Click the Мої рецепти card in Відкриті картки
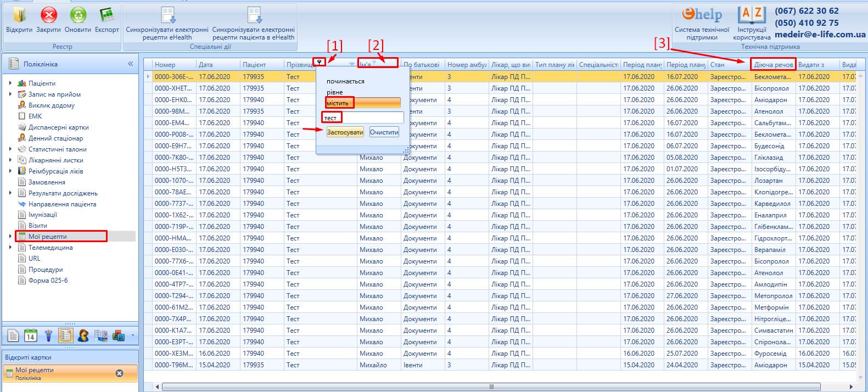The height and width of the screenshot is (392, 868). [70, 373]
